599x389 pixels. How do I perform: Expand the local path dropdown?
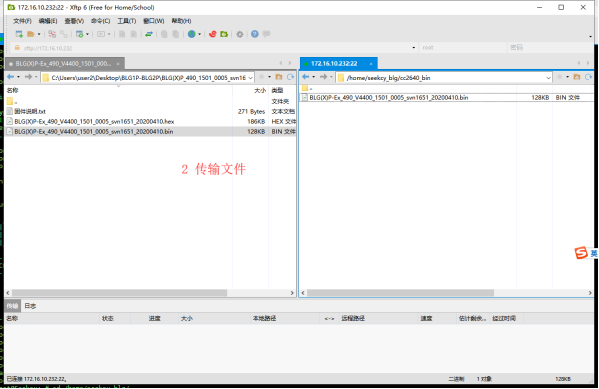pos(251,78)
